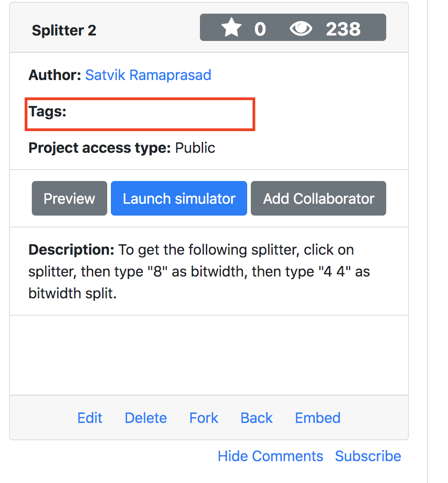Click the star icon to favorite project
This screenshot has width=448, height=483.
(232, 27)
